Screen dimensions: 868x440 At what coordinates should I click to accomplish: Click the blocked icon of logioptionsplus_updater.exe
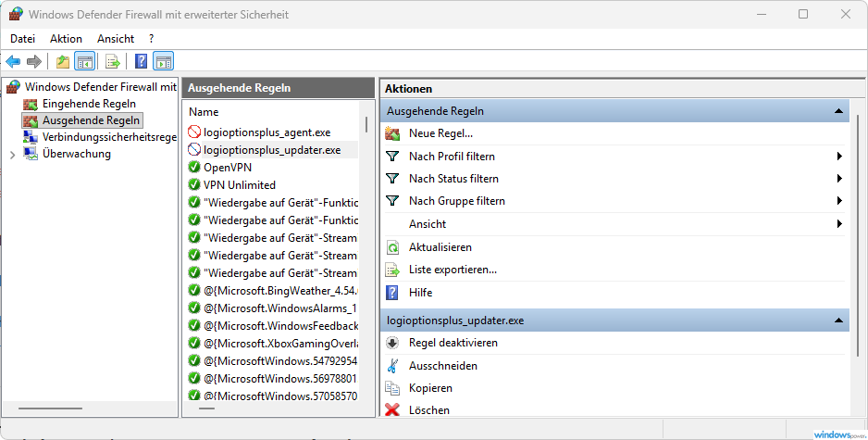[x=194, y=150]
